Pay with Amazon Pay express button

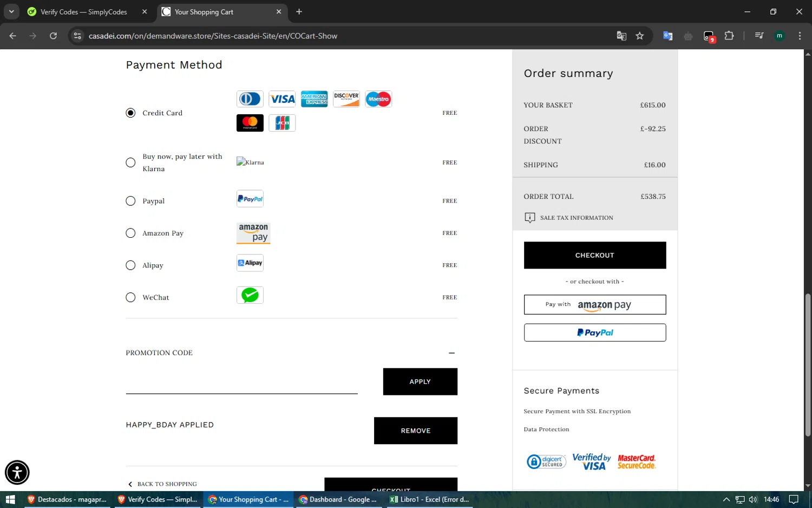[x=595, y=304]
